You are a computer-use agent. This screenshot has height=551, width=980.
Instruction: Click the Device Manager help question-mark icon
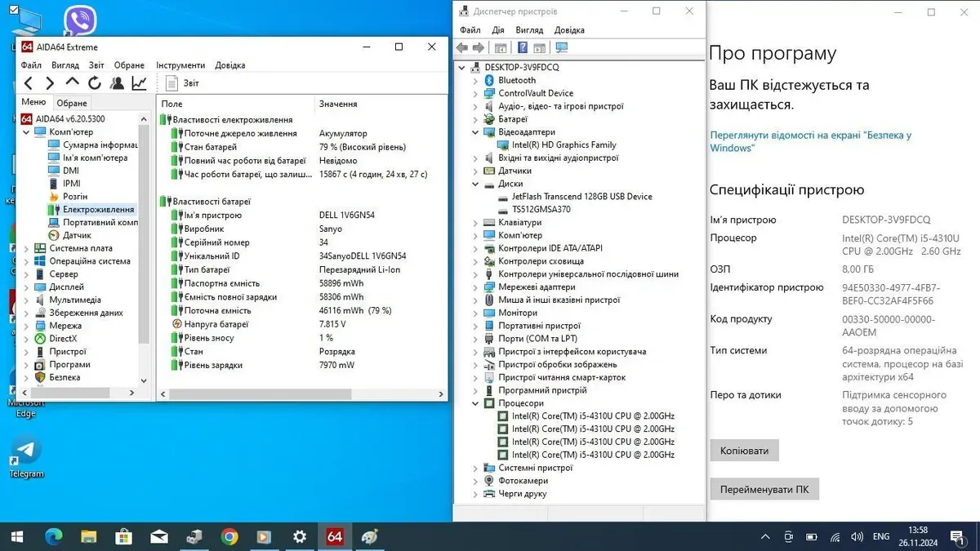pyautogui.click(x=521, y=47)
